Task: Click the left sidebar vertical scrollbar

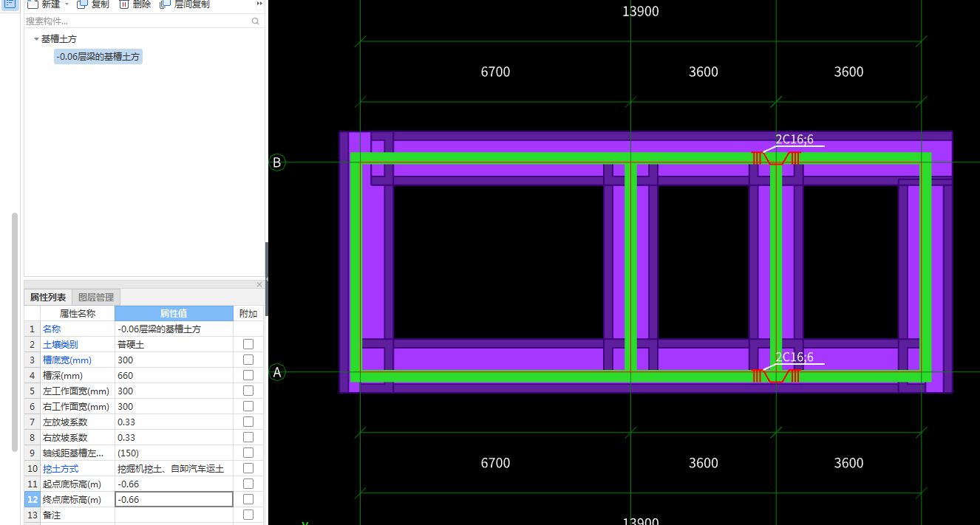Action: click(14, 332)
